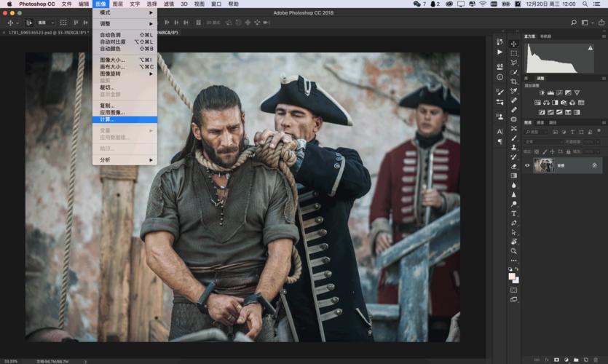Screen dimensions: 608x364
Task: Create new group folder icon
Action: (576, 360)
